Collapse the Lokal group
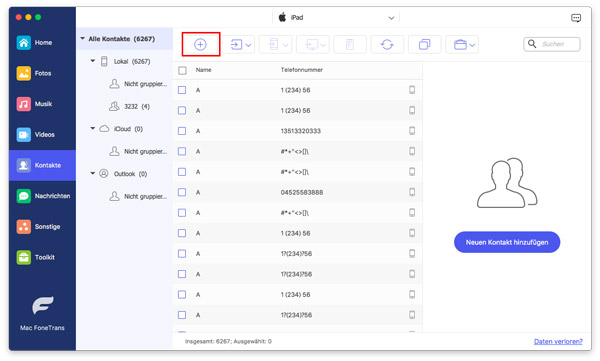Screen dimensions: 600x361 (92, 60)
